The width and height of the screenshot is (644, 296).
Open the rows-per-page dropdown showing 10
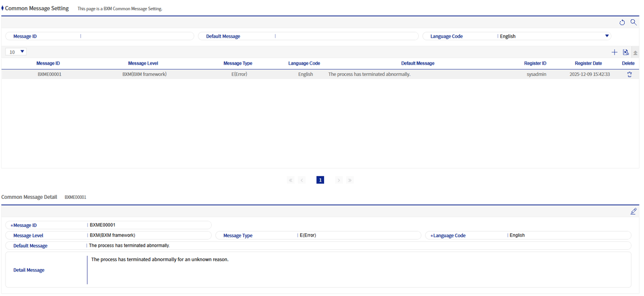tap(16, 52)
